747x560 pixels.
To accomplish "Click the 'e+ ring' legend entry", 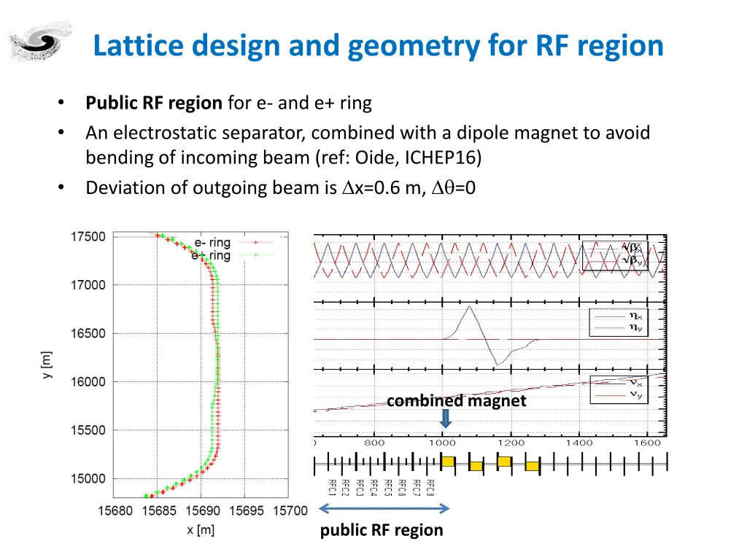I will 232,255.
